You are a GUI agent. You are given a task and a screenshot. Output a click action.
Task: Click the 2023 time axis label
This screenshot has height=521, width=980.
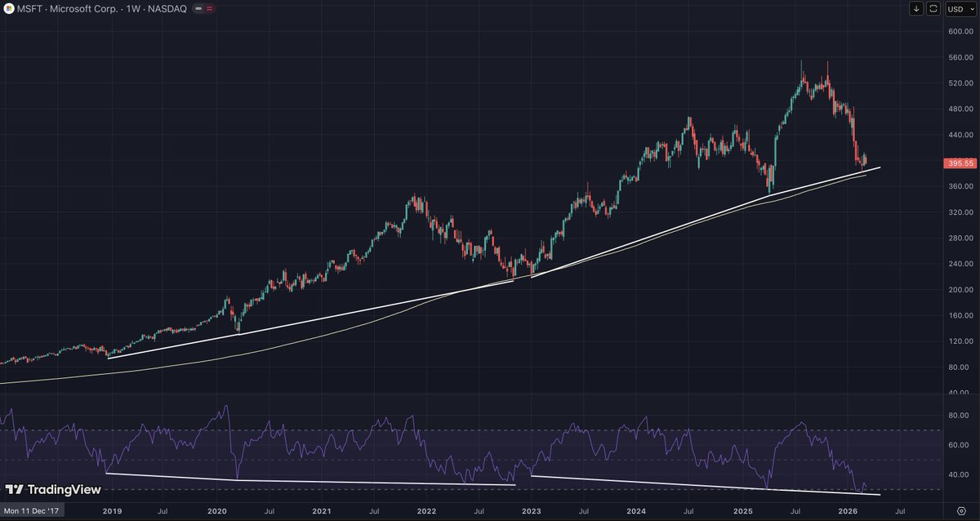pyautogui.click(x=532, y=510)
